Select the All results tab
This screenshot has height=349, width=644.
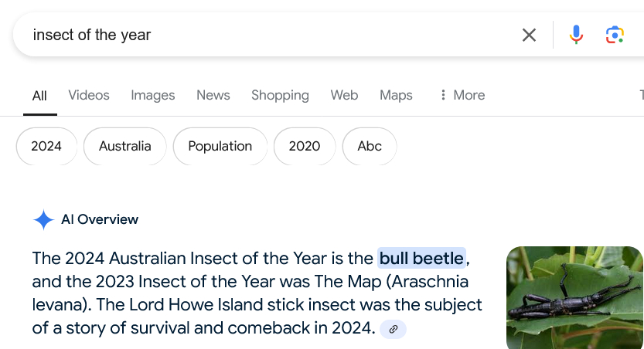[x=39, y=96]
